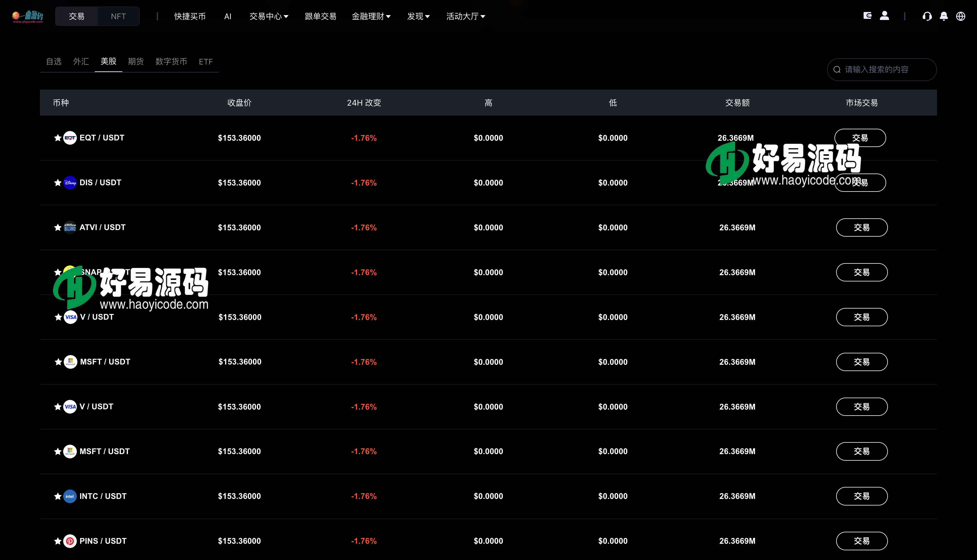Click the Intel logo in INTC row
This screenshot has height=560, width=977.
click(x=70, y=496)
